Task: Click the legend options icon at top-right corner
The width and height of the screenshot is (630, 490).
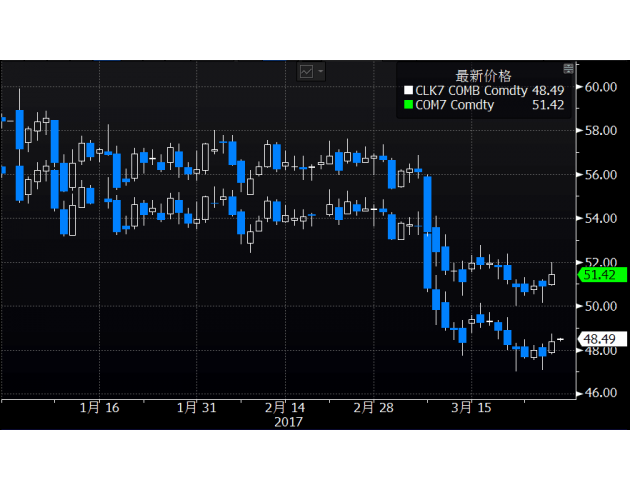Action: 568,68
